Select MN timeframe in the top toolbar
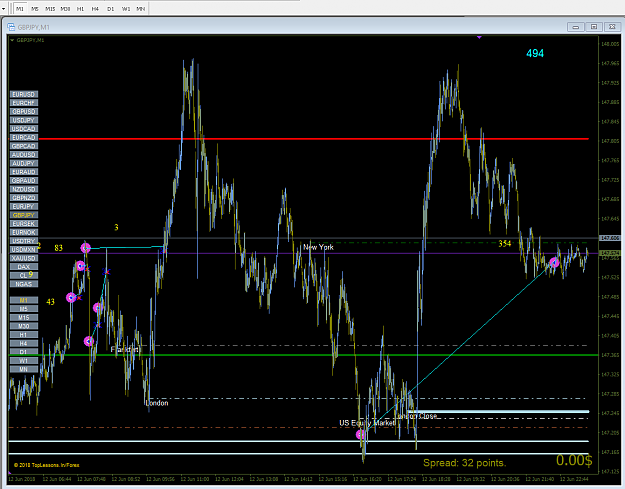The width and height of the screenshot is (625, 489). point(140,8)
